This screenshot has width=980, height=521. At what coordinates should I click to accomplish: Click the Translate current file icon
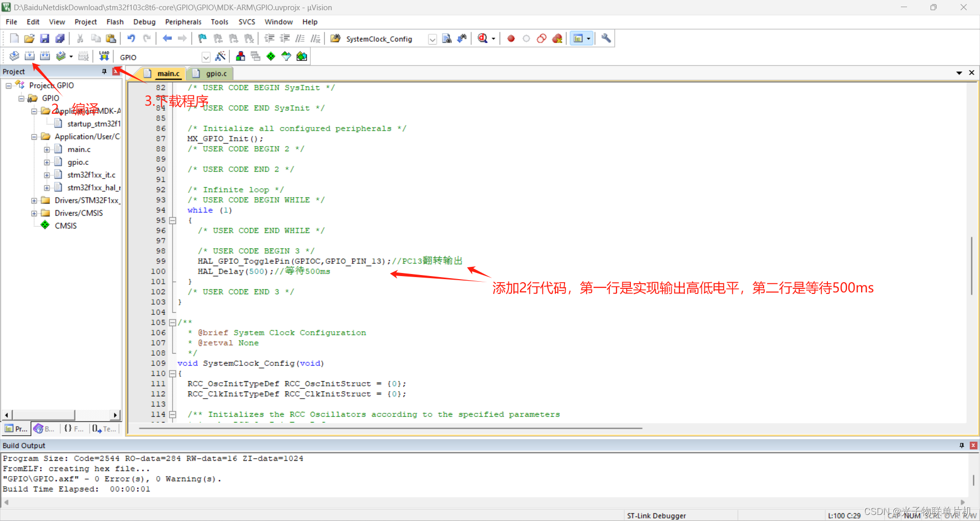click(x=14, y=57)
